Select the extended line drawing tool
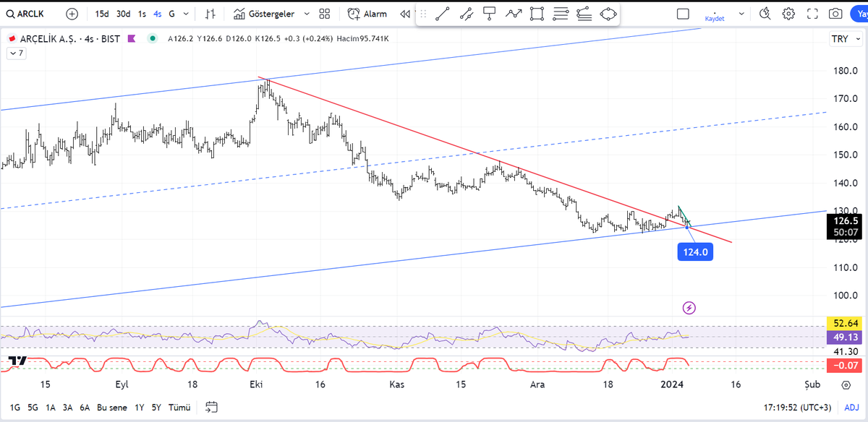868x422 pixels. pos(467,13)
